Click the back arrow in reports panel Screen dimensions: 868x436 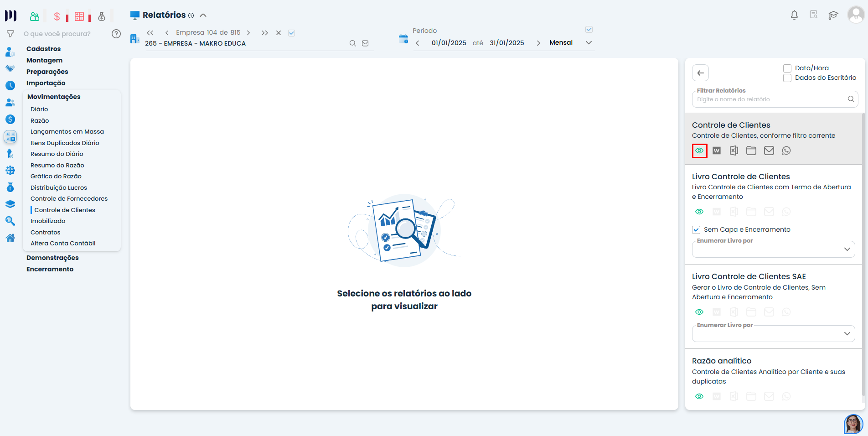coord(701,73)
